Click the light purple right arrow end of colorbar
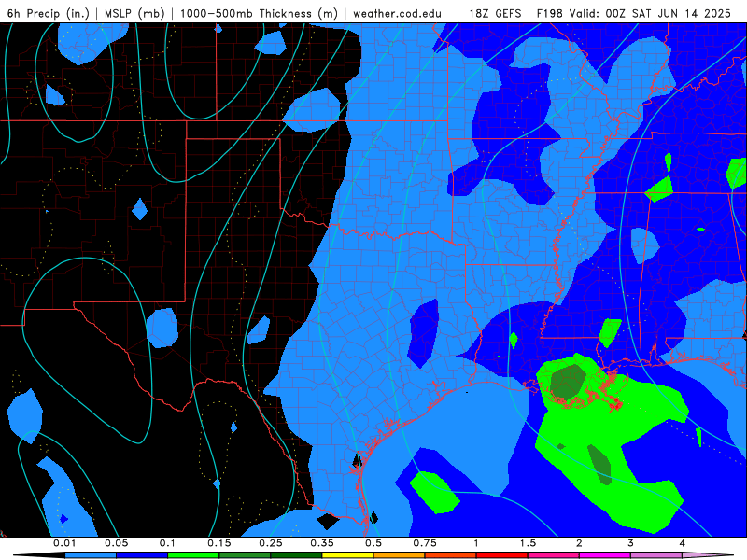The width and height of the screenshot is (747, 560). pyautogui.click(x=708, y=555)
